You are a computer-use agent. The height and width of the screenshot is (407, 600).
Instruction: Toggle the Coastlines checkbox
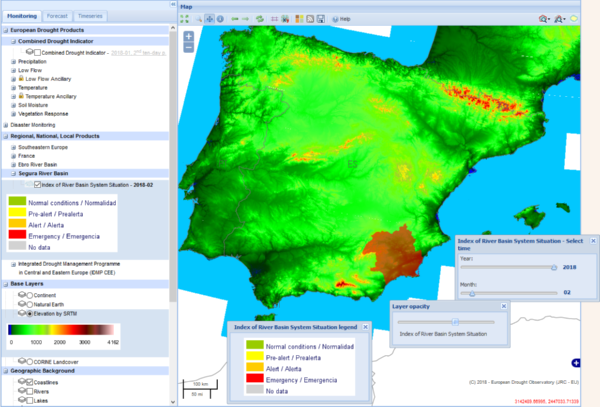click(x=29, y=382)
